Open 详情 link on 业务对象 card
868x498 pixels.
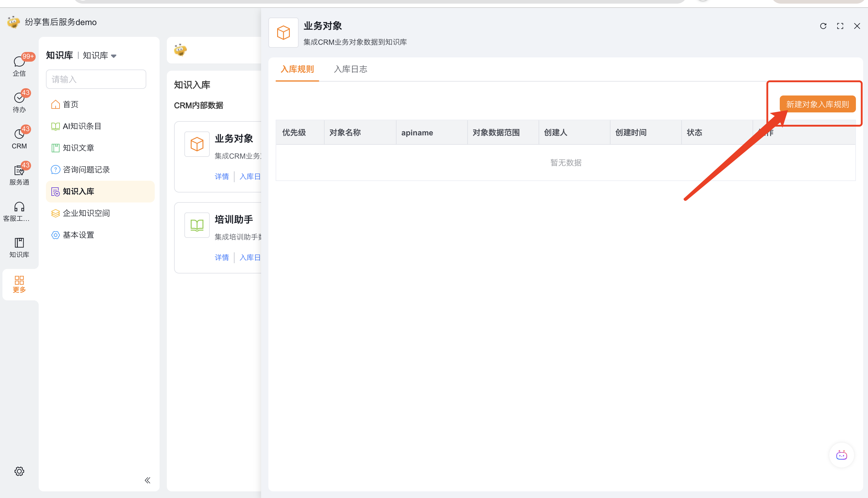click(x=222, y=176)
